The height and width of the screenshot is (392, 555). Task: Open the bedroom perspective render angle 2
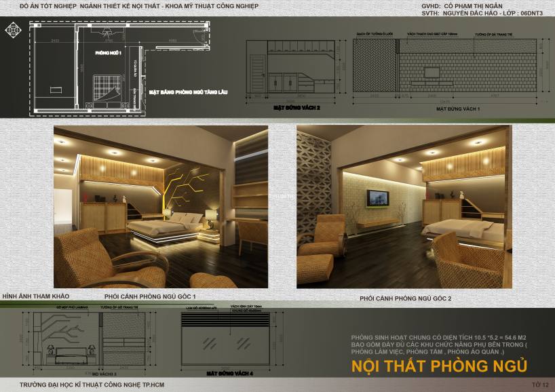coord(402,206)
